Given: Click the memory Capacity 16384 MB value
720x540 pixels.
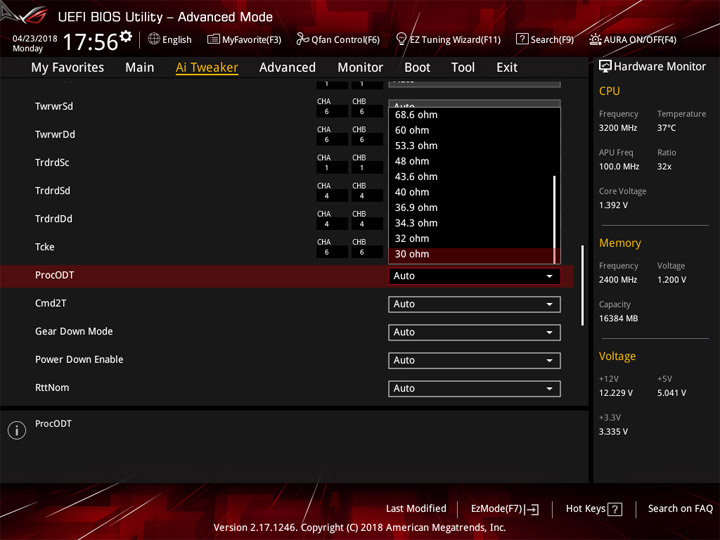Looking at the screenshot, I should 618,318.
